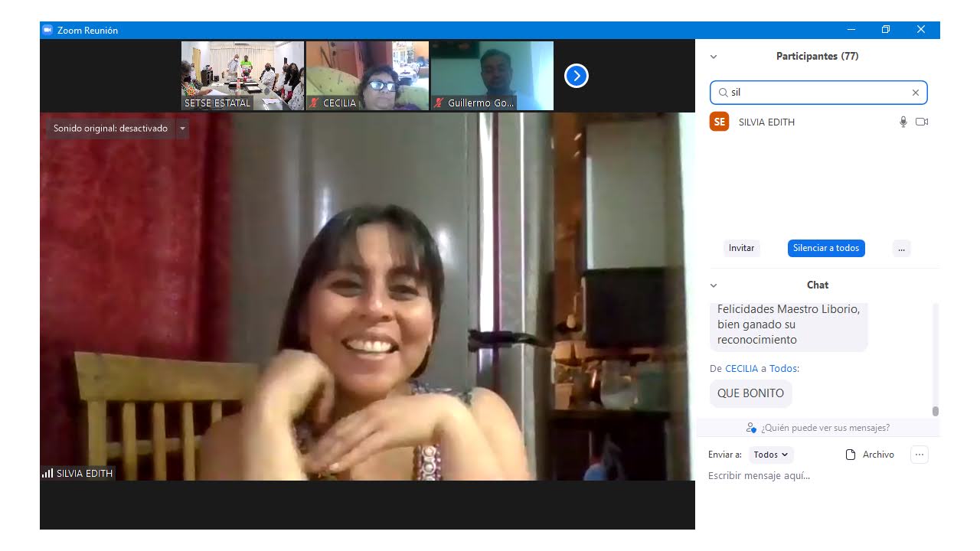
Task: Click the chat scrollbar thumb
Action: pos(935,411)
